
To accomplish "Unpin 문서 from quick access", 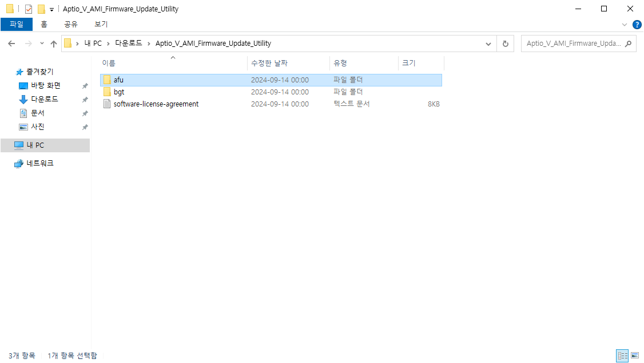I will pos(85,113).
